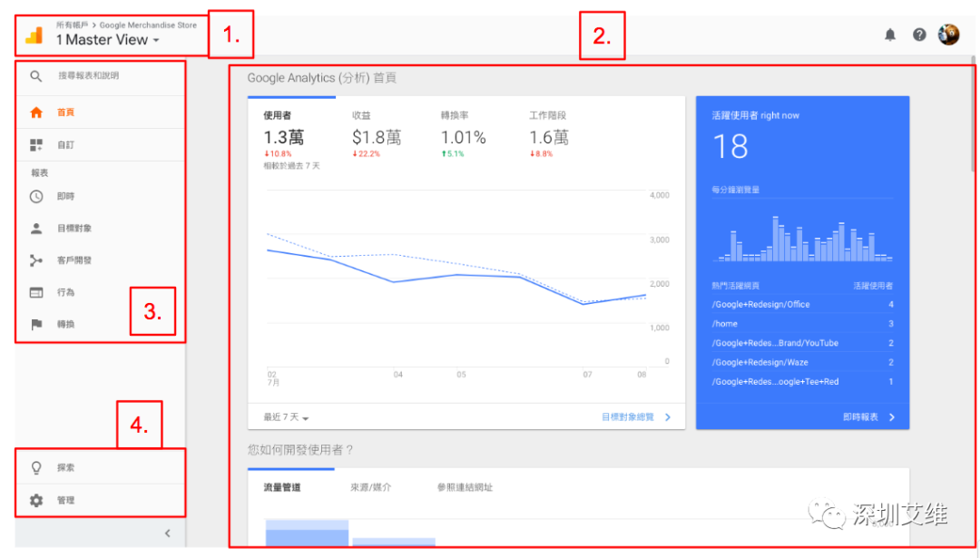The height and width of the screenshot is (558, 980).
Task: Switch to the 流量管道 tab
Action: [x=282, y=487]
